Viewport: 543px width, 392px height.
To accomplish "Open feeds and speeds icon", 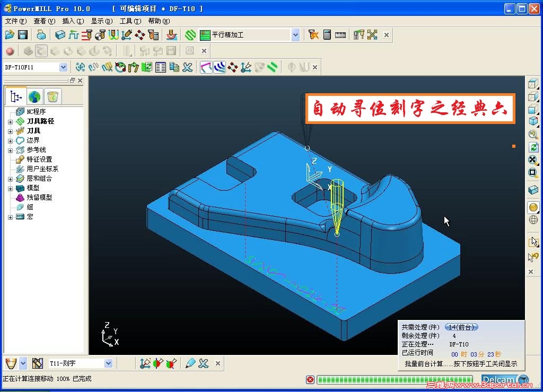I will [x=73, y=34].
